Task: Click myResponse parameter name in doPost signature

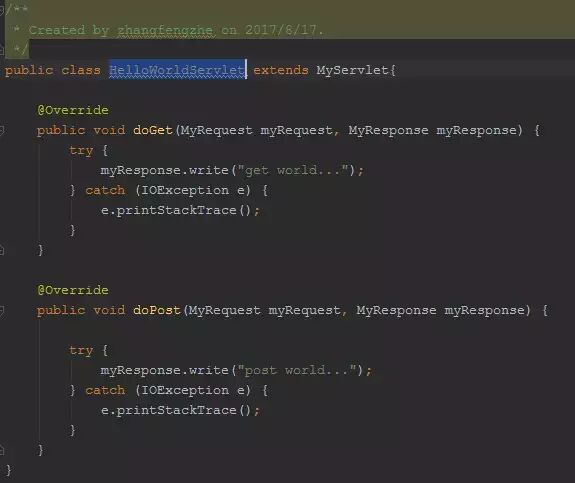Action: click(x=484, y=310)
